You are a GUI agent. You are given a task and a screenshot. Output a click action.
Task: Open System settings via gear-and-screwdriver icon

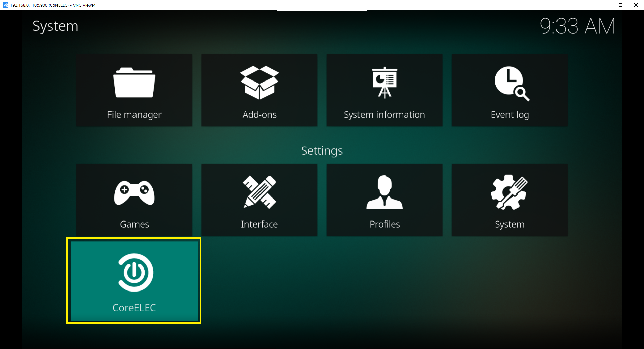(510, 193)
